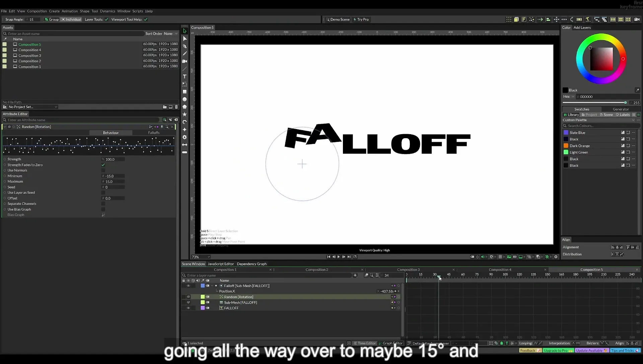Viewport: 643px width, 364px height.
Task: Select the Pen tool in vertical toolbar
Action: [185, 46]
